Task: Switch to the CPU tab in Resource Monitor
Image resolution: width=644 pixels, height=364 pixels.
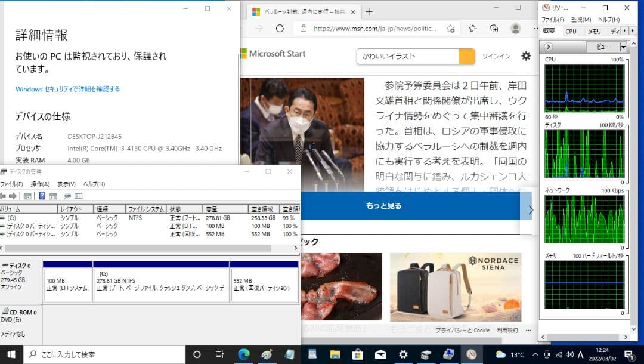Action: (x=571, y=31)
